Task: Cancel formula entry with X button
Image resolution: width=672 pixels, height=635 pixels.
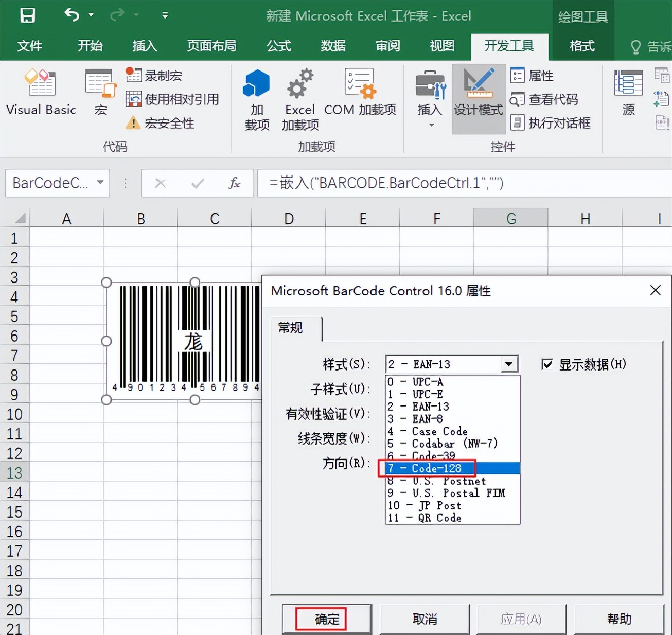Action: (161, 183)
